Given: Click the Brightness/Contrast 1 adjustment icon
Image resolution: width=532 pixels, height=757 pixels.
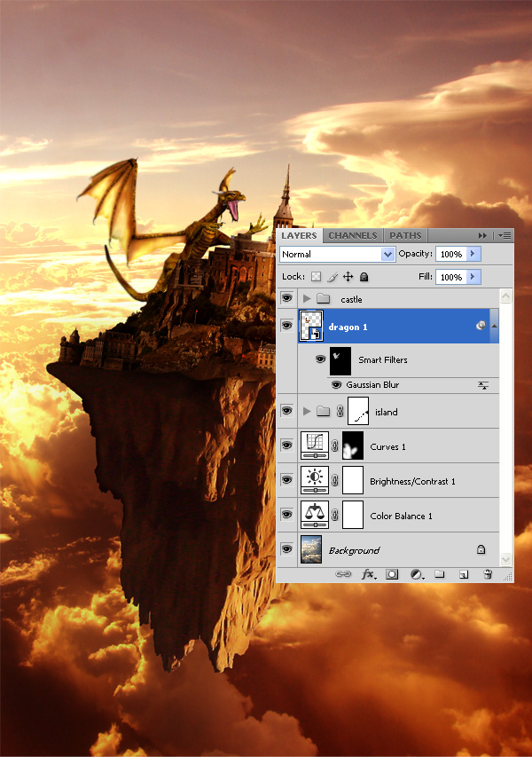Looking at the screenshot, I should pos(315,480).
